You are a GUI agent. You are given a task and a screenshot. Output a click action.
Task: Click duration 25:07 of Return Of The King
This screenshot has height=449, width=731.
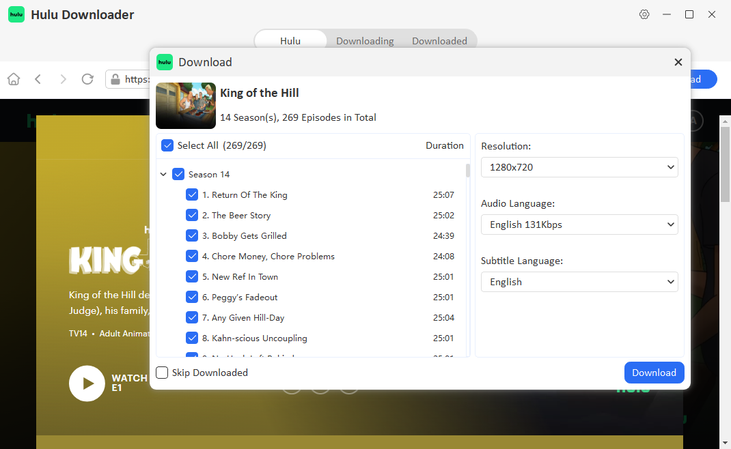443,195
